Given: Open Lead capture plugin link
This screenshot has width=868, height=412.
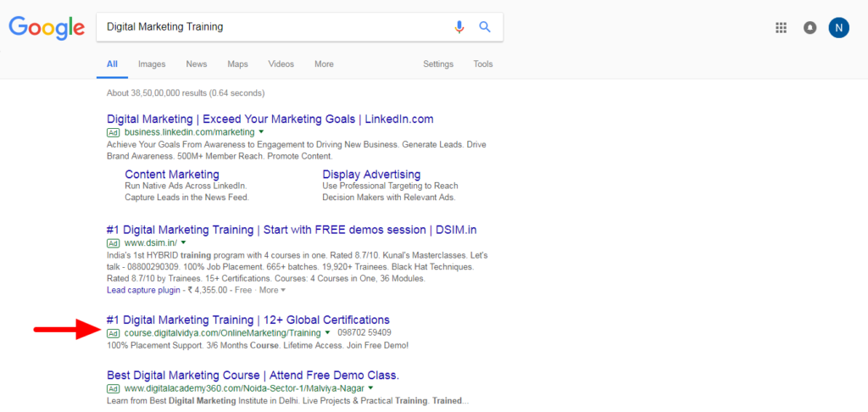Looking at the screenshot, I should point(143,290).
